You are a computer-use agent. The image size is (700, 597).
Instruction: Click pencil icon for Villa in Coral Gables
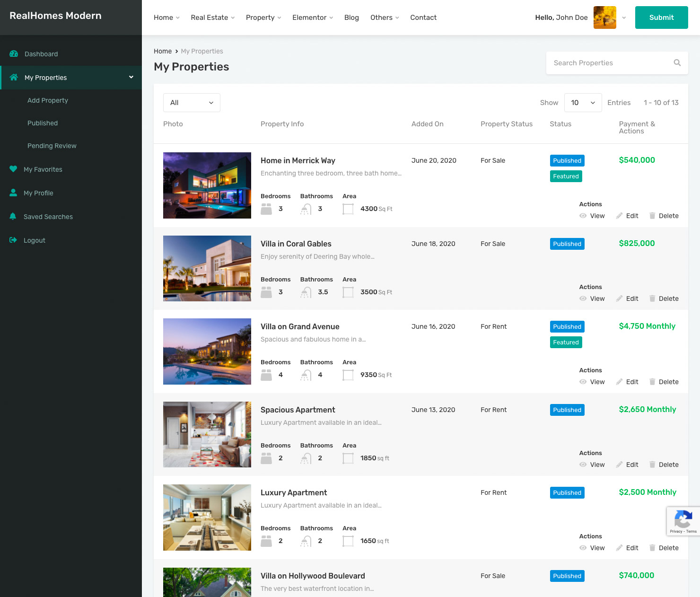coord(620,298)
